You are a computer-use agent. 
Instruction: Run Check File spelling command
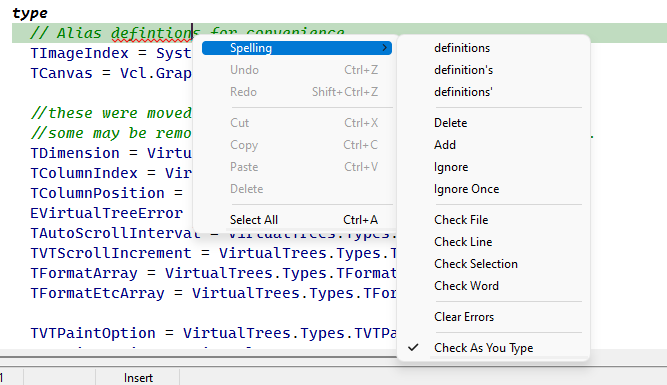(x=461, y=220)
